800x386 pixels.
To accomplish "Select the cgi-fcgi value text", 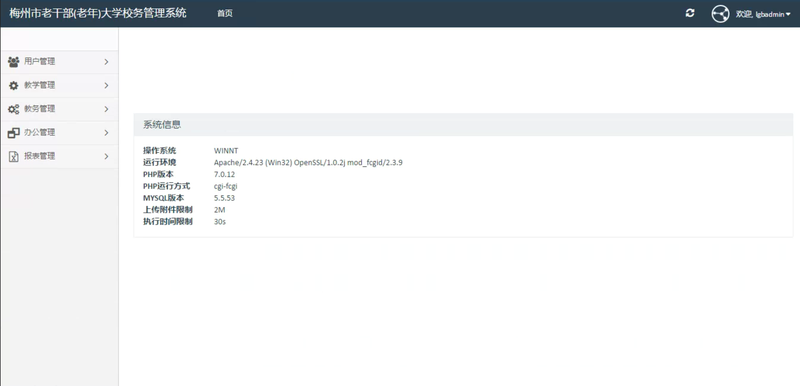I will pyautogui.click(x=226, y=187).
